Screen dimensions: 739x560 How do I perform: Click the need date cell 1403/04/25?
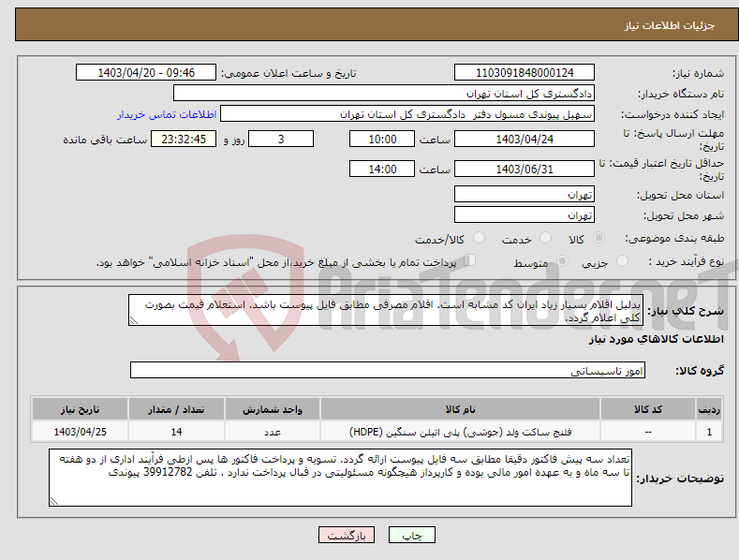click(81, 432)
